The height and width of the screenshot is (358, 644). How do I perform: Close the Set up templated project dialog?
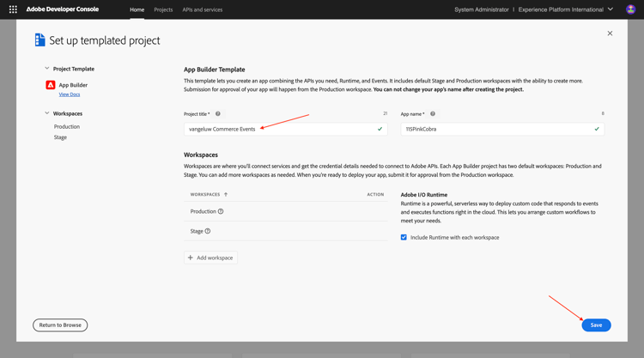click(x=610, y=33)
